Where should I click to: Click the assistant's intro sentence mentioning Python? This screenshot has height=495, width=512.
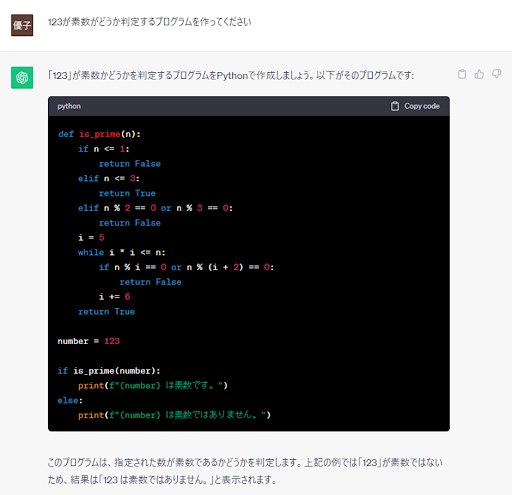[231, 76]
